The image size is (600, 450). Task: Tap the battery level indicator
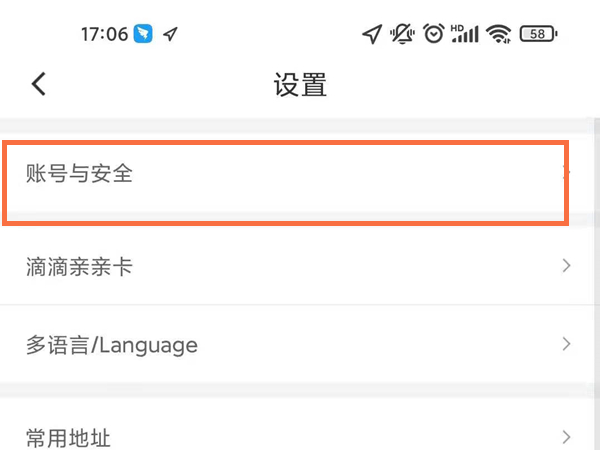(x=539, y=34)
